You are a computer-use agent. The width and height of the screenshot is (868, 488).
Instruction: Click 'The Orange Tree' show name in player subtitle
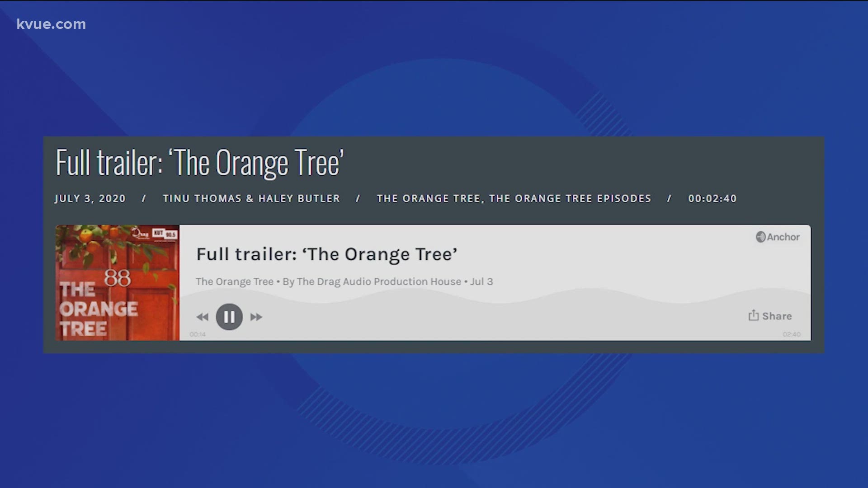pos(235,282)
